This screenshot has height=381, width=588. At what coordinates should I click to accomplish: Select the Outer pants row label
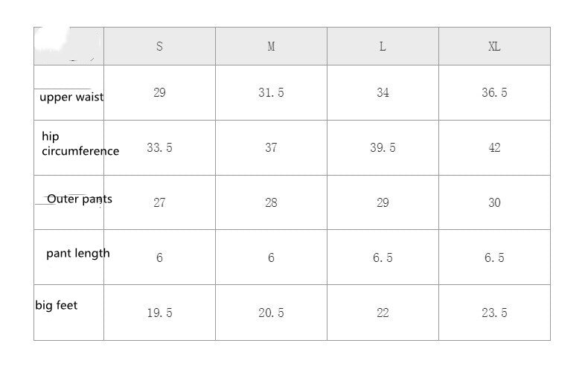(80, 199)
